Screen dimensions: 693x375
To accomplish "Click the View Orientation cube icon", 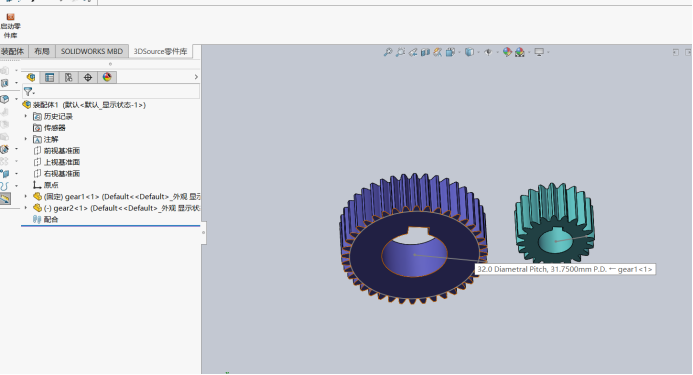I will pos(450,52).
